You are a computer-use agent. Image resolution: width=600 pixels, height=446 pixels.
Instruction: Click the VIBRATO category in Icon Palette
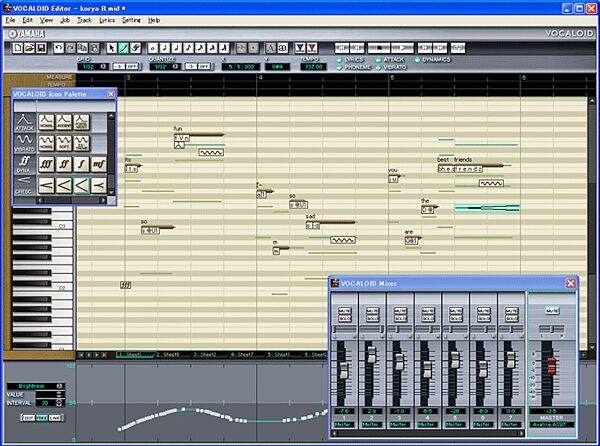[24, 143]
